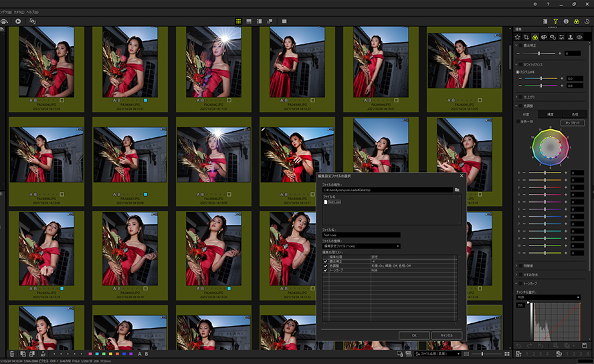Select the thumbnail with sun flare in first row
594x364 pixels.
tap(213, 69)
